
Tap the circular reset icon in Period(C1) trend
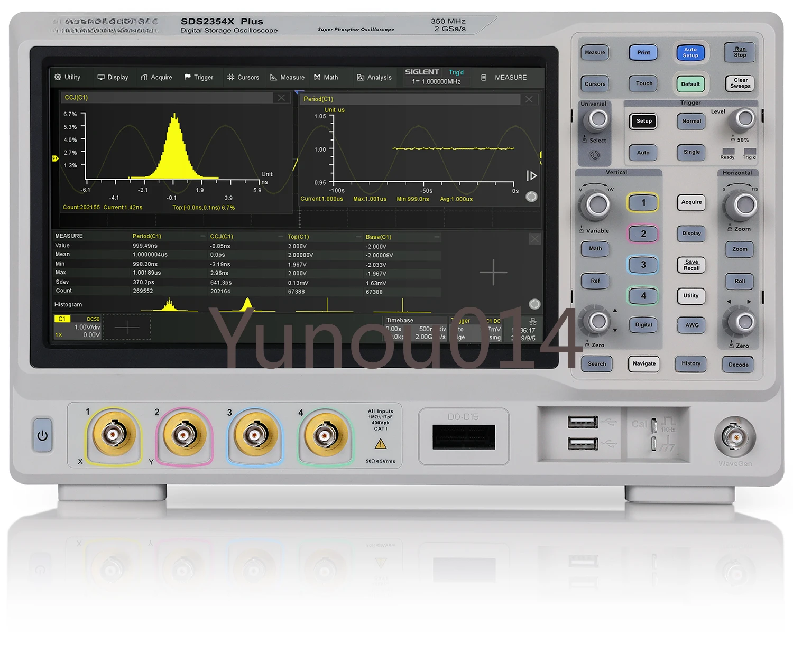click(531, 197)
